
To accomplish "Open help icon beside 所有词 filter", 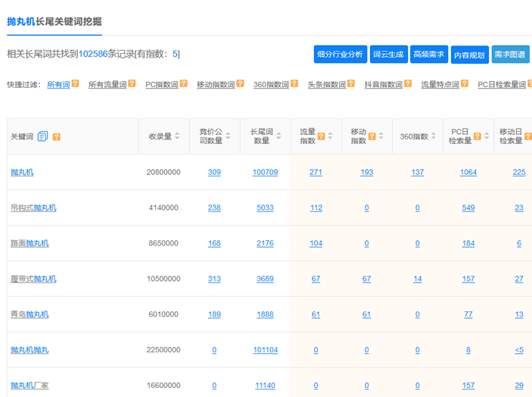I will (76, 83).
